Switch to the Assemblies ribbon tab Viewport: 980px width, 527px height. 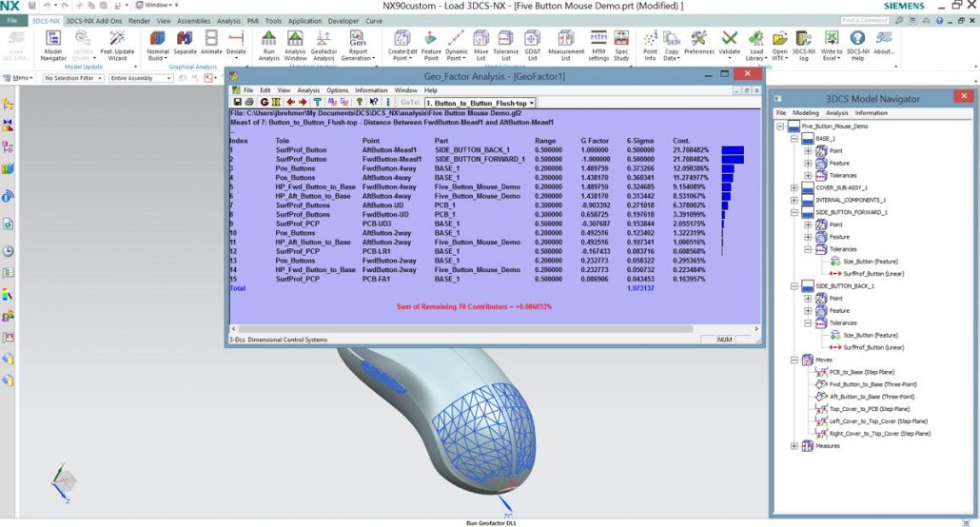195,20
